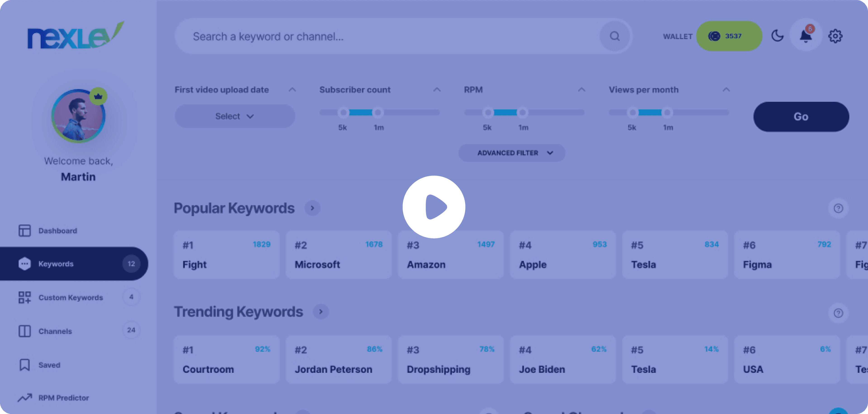
Task: Focus the keyword or channel search field
Action: point(403,36)
